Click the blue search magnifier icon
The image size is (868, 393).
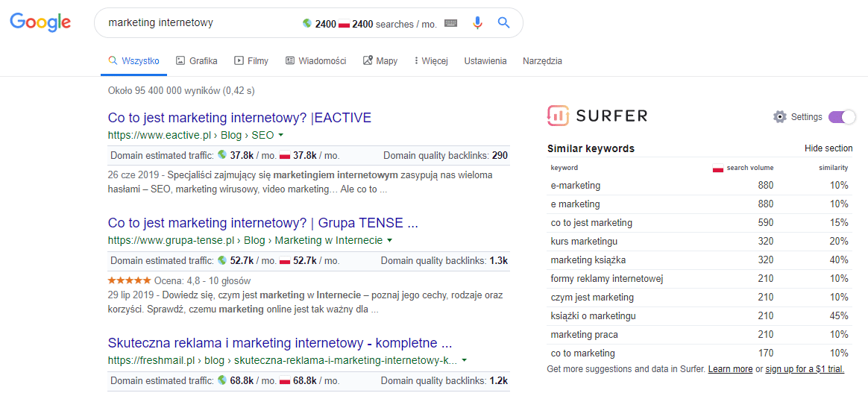point(503,22)
